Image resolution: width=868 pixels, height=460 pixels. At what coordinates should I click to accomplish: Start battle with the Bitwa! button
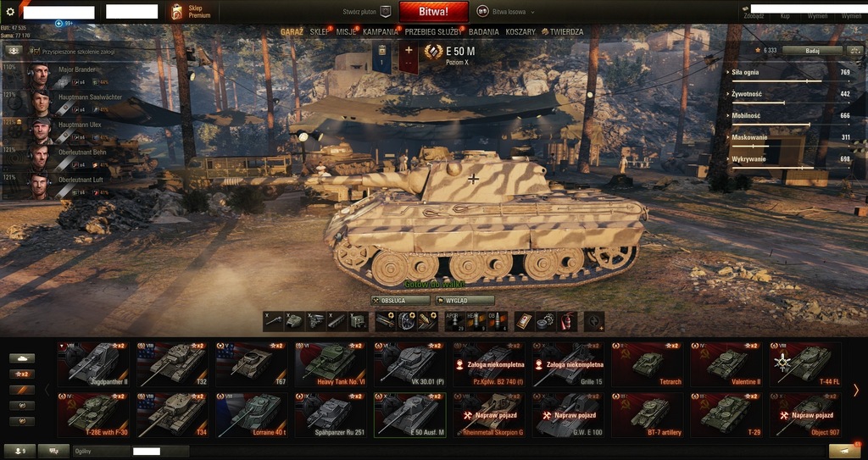(433, 12)
